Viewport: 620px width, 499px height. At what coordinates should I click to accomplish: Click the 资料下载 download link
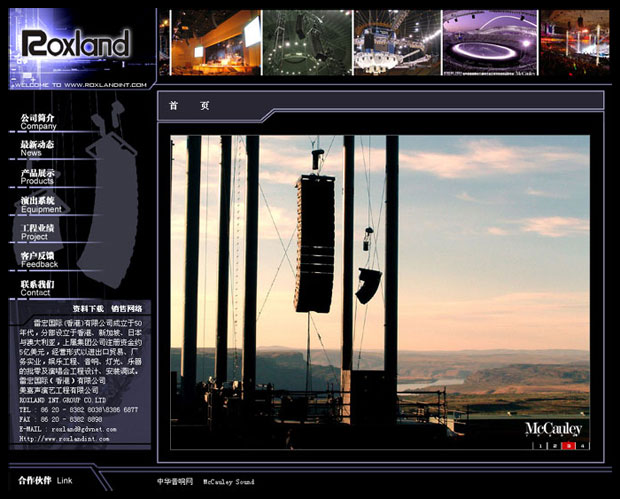tap(88, 309)
